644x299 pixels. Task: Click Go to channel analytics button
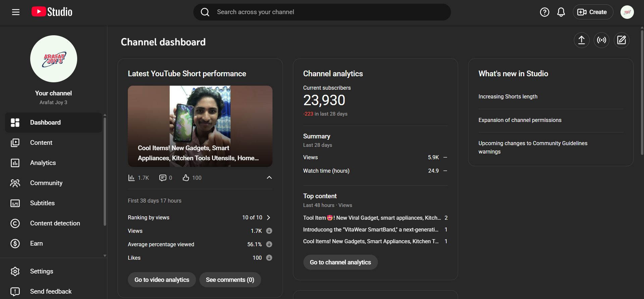click(340, 262)
